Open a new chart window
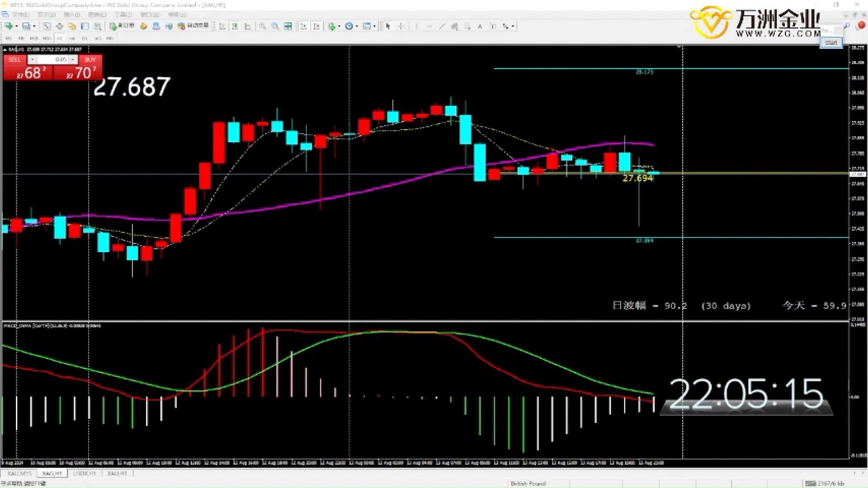868x488 pixels. coord(9,26)
